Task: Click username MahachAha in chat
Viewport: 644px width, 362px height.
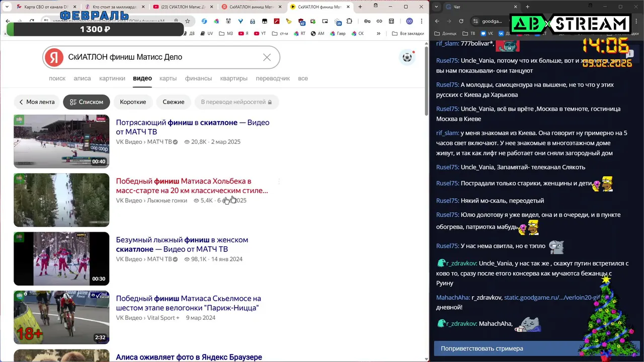Action: (453, 298)
